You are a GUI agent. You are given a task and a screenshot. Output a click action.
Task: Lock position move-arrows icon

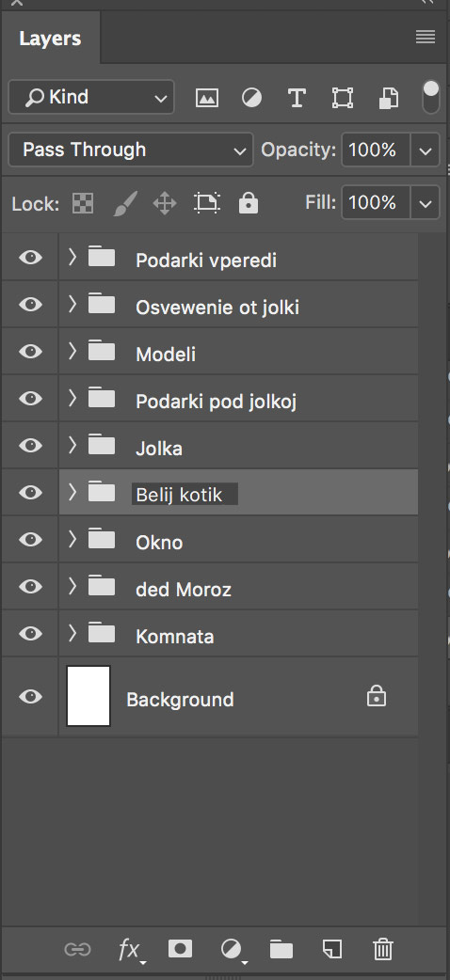click(165, 203)
